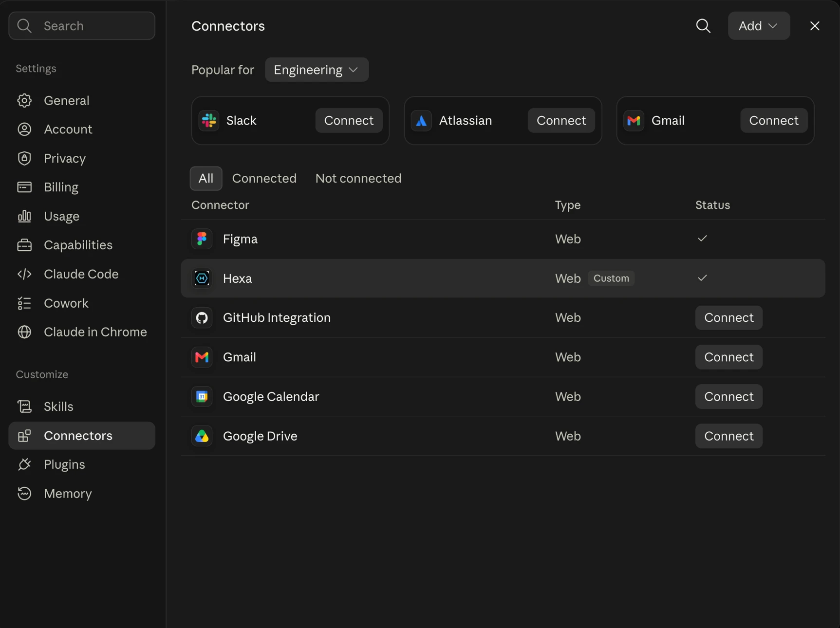Click the Claude in Chrome globe icon
This screenshot has height=628, width=840.
pos(24,332)
